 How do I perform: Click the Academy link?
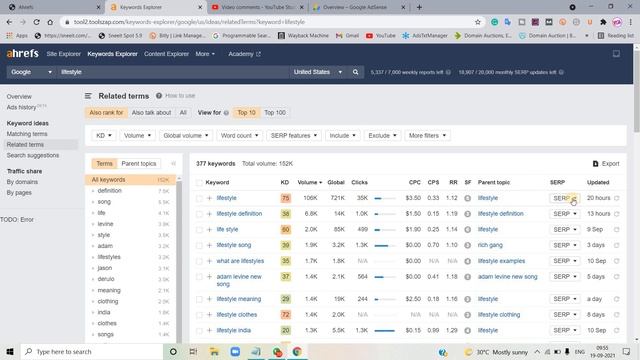pyautogui.click(x=244, y=54)
